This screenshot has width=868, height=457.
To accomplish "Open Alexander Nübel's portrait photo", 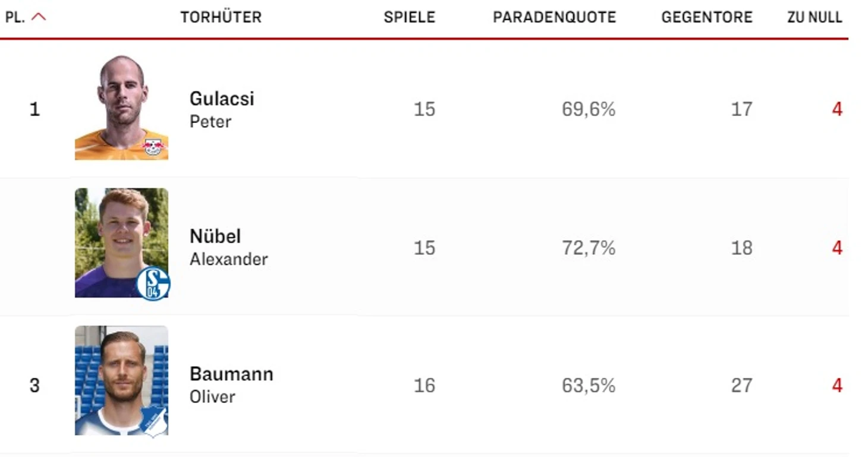I will (121, 242).
